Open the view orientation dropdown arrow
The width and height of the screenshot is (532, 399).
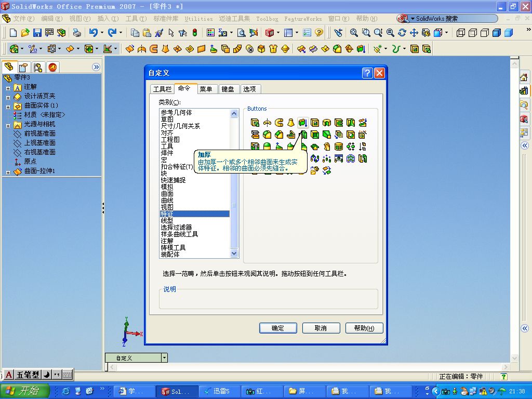pyautogui.click(x=446, y=33)
